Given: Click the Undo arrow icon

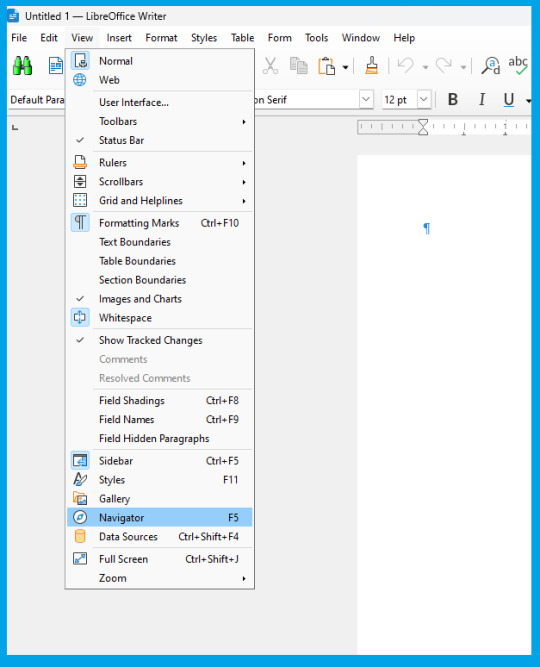Looking at the screenshot, I should tap(406, 66).
